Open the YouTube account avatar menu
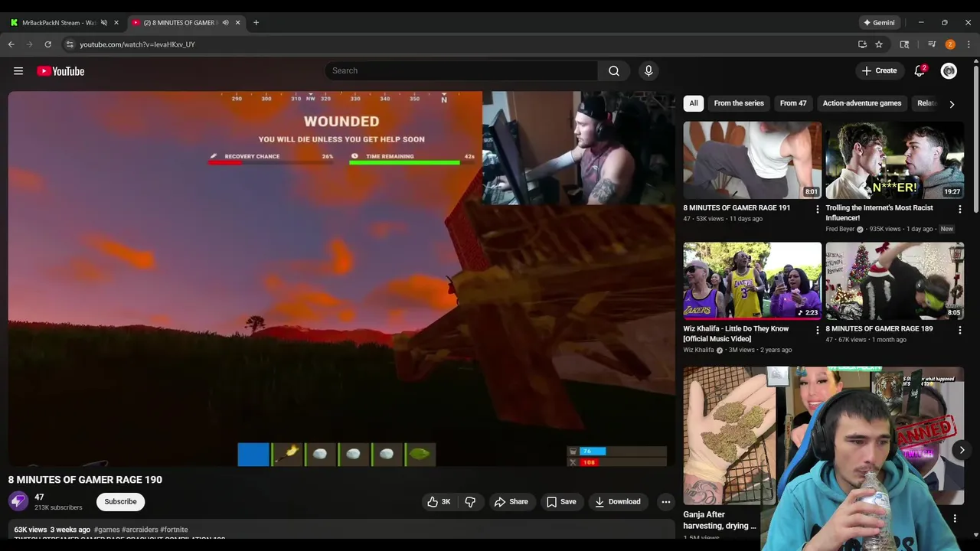This screenshot has height=551, width=980. tap(949, 70)
